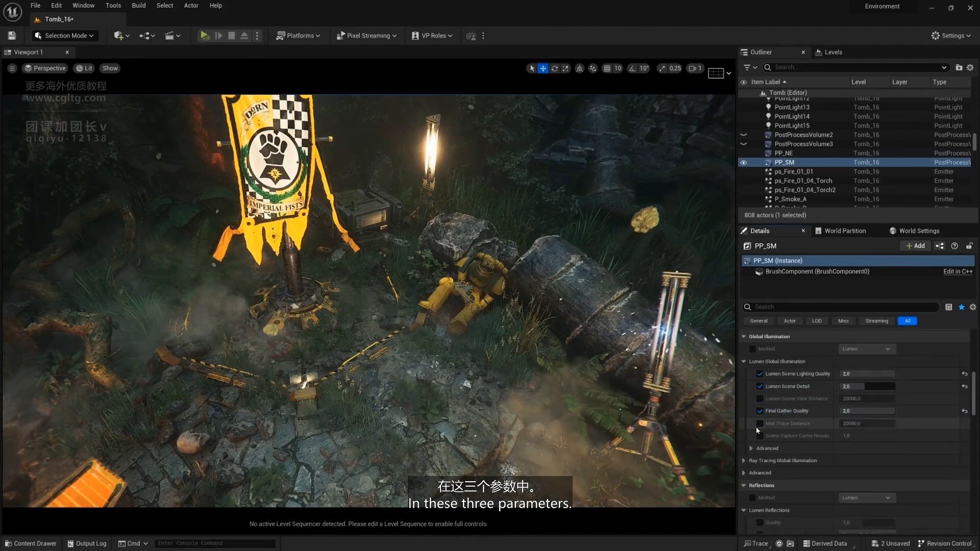The image size is (980, 551).
Task: Collapse the Global Illumination section
Action: point(744,337)
